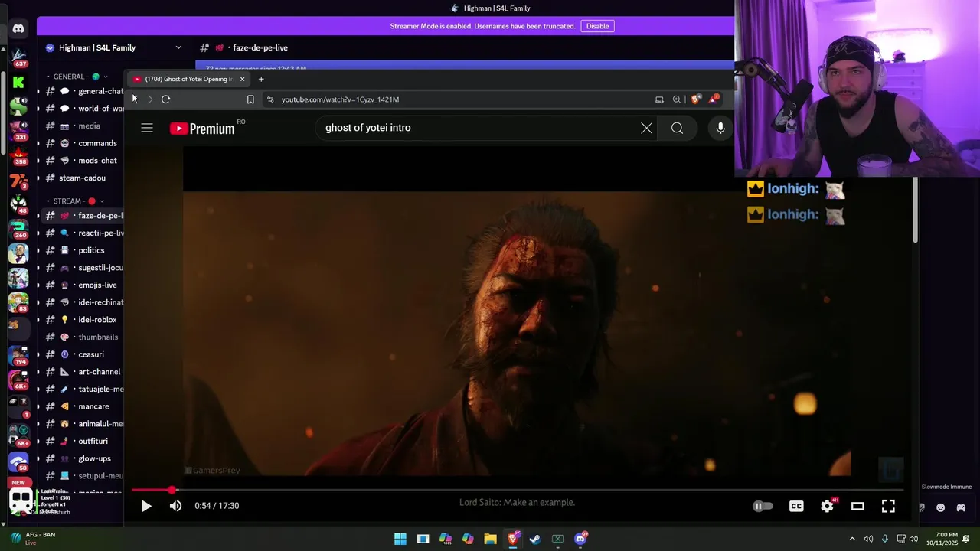Bookmark this page in address bar
This screenshot has width=980, height=551.
pyautogui.click(x=250, y=99)
